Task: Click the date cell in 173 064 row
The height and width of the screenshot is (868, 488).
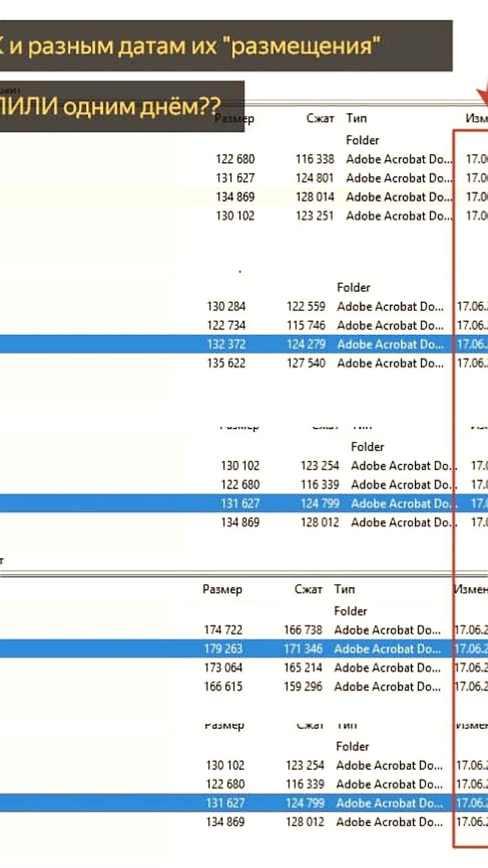Action: click(x=471, y=668)
